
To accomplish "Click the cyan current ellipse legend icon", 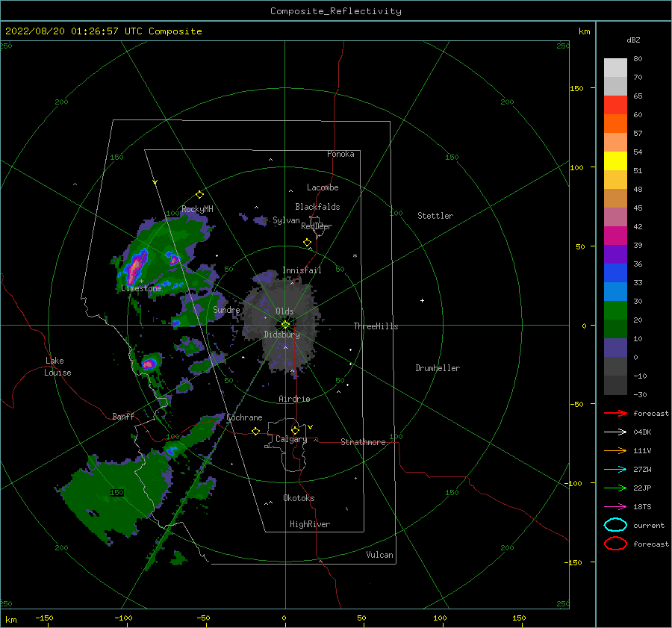I will 615,525.
